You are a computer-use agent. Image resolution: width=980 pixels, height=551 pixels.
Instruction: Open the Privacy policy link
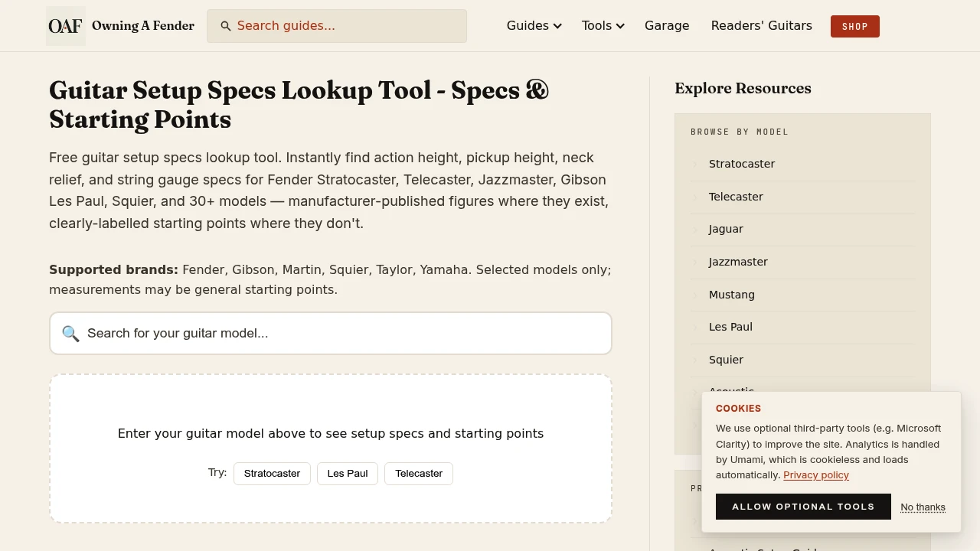click(x=816, y=475)
